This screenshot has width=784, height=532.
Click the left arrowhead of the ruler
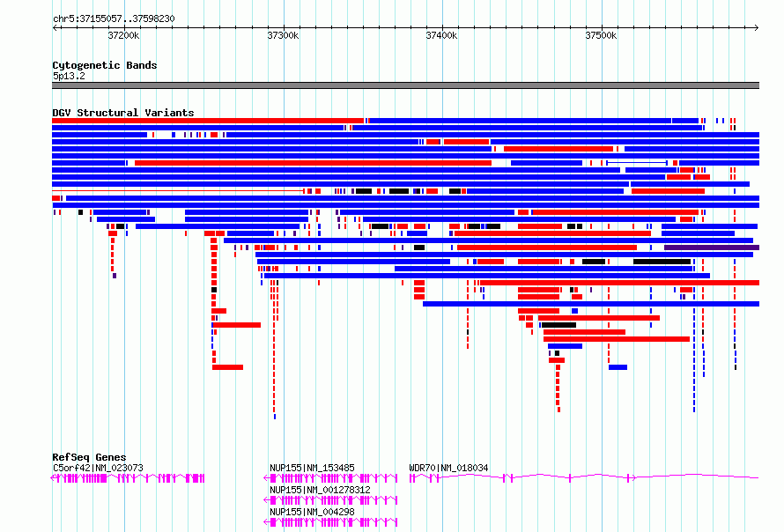(55, 28)
